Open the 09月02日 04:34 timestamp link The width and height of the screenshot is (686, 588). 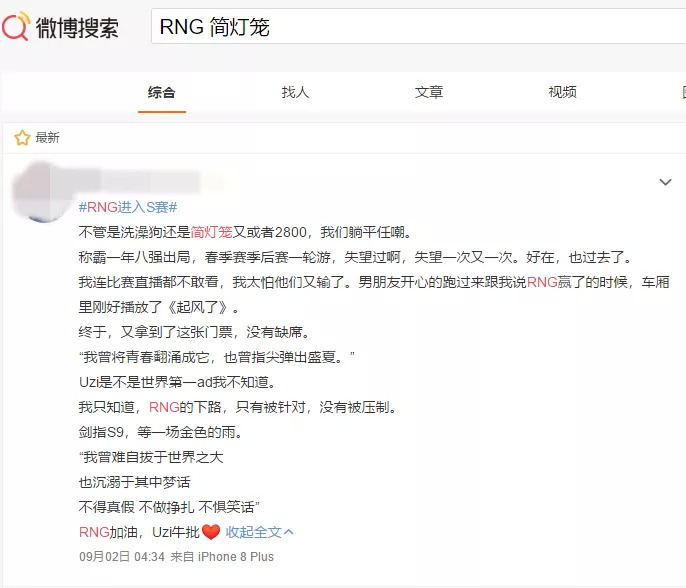pos(122,557)
